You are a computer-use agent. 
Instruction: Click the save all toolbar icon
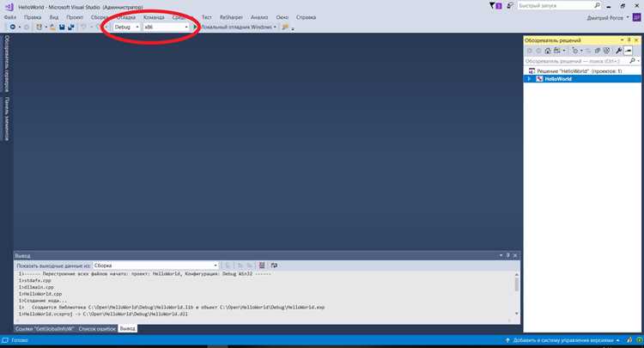[71, 27]
